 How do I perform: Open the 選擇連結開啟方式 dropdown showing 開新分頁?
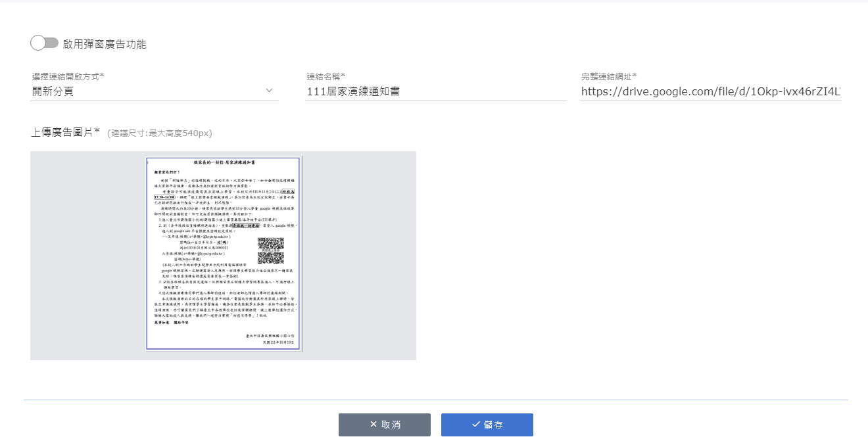(x=155, y=91)
